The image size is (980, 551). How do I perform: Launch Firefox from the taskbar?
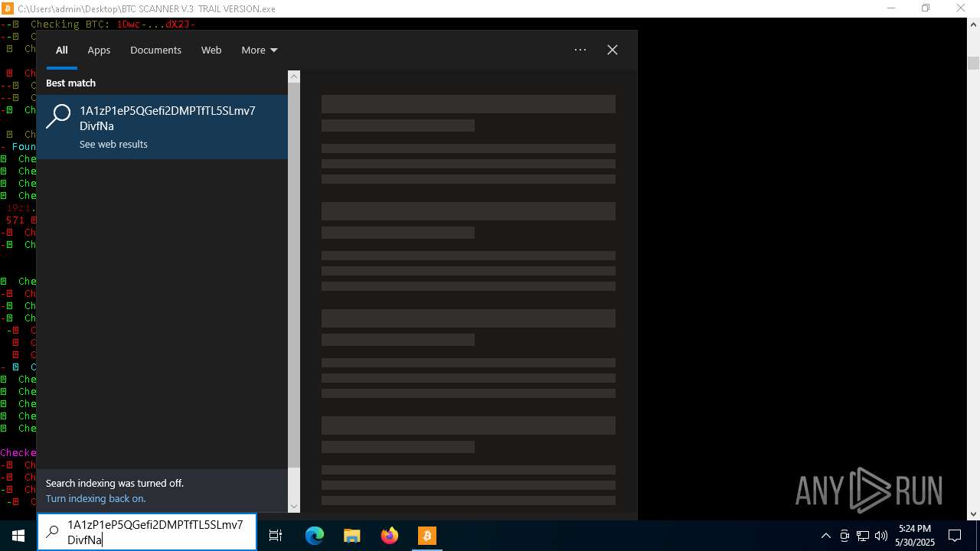point(390,536)
